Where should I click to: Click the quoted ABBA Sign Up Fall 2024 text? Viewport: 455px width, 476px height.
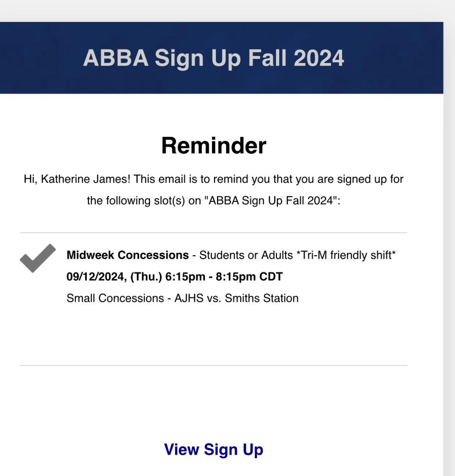click(271, 201)
